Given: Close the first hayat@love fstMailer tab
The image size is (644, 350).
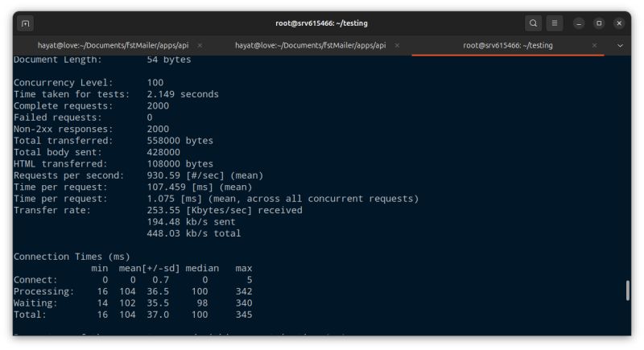Looking at the screenshot, I should click(x=200, y=46).
